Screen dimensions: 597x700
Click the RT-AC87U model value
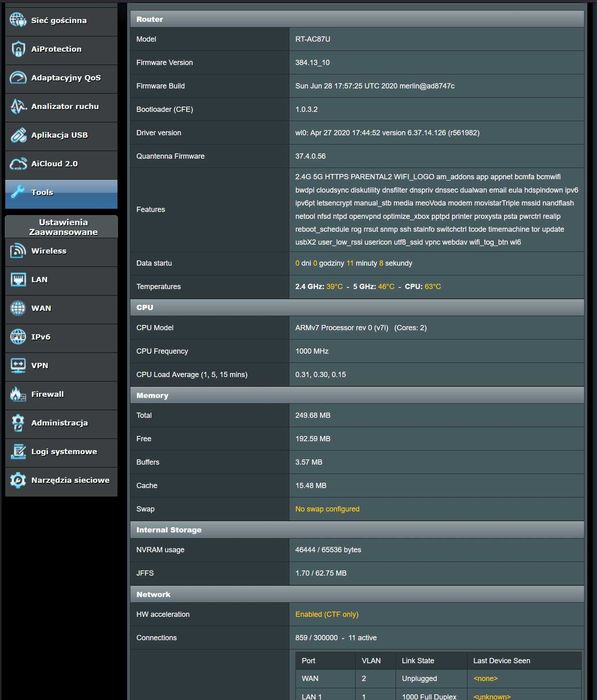click(313, 39)
